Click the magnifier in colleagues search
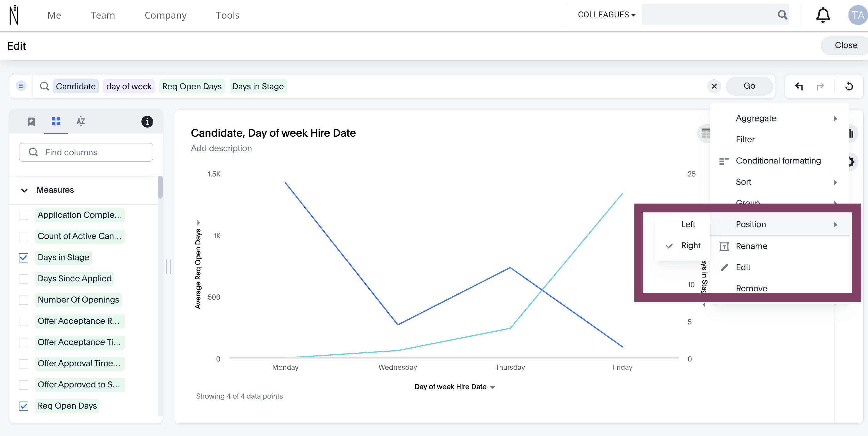 click(783, 15)
